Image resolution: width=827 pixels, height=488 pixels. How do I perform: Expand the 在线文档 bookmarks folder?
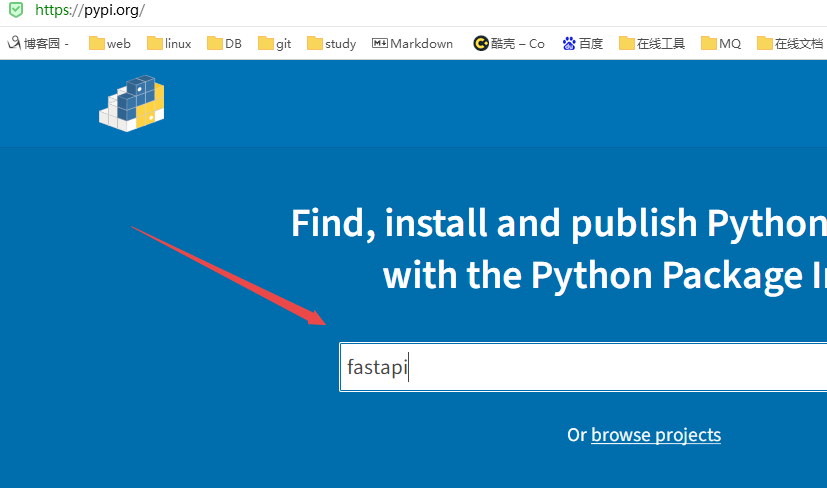tap(790, 44)
